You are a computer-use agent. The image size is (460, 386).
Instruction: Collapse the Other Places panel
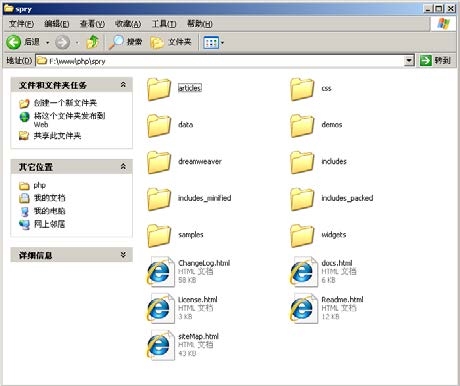pyautogui.click(x=123, y=166)
